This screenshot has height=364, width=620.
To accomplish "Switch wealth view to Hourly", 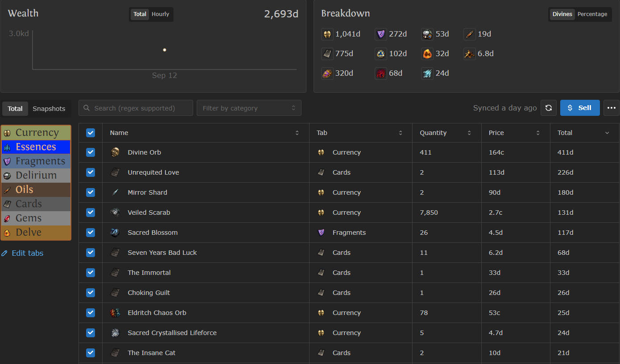I will (160, 14).
